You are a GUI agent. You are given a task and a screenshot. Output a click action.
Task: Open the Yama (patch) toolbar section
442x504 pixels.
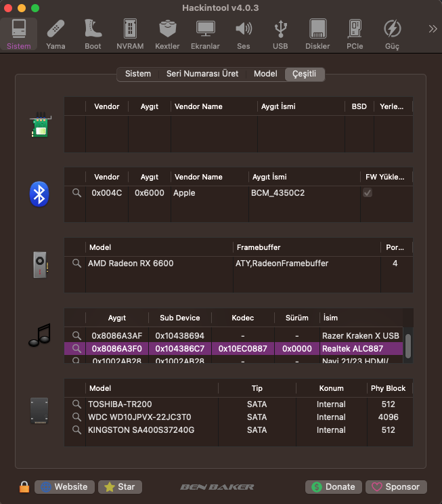coord(56,35)
